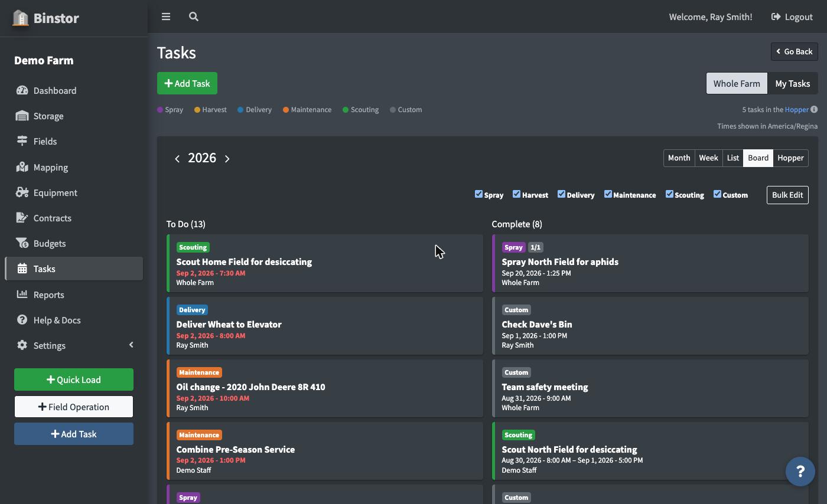Open Dashboard from the sidebar
Viewport: 827px width, 504px height.
(x=74, y=90)
